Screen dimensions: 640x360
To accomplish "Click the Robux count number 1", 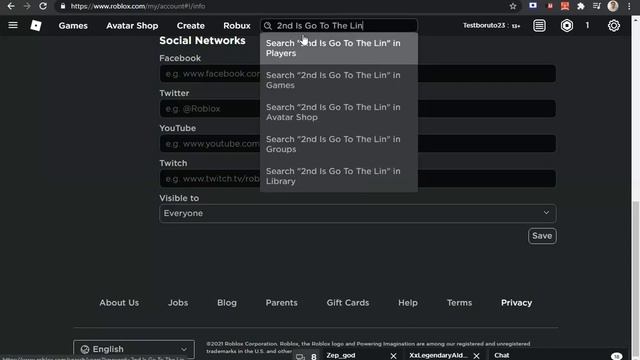I will tap(587, 25).
